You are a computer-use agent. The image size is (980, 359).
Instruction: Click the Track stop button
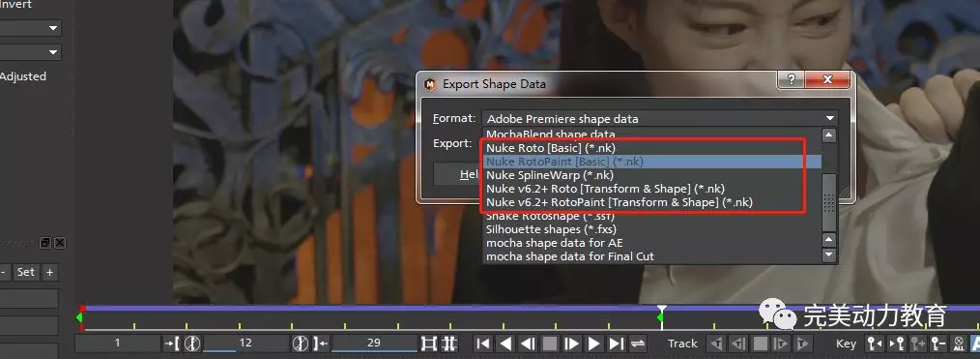click(760, 344)
